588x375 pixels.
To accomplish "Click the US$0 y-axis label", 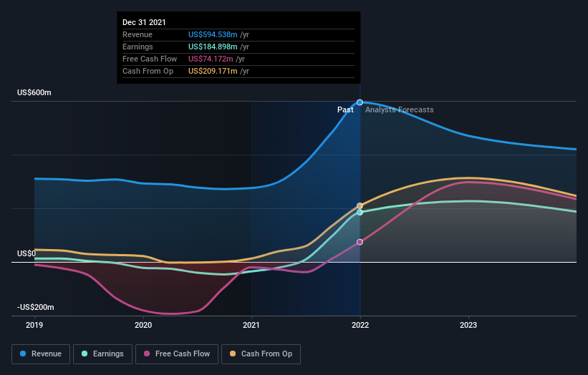I will (26, 253).
